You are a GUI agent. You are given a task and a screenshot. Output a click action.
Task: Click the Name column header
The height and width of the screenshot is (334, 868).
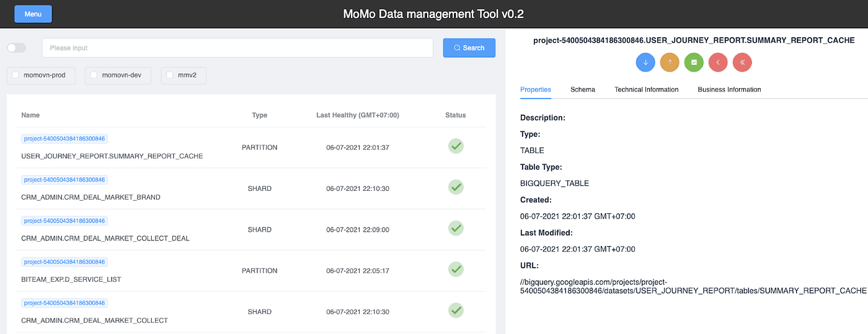(30, 115)
